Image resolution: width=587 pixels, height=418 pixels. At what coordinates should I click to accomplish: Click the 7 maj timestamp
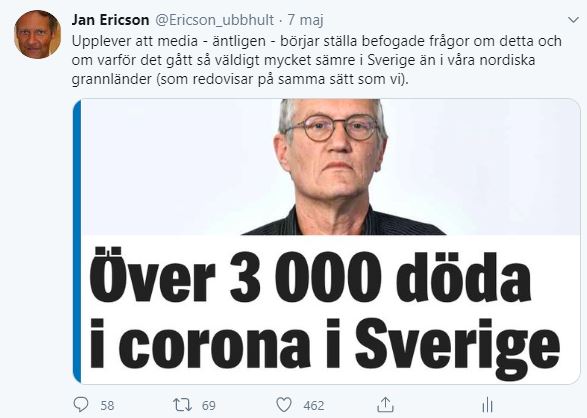click(305, 20)
